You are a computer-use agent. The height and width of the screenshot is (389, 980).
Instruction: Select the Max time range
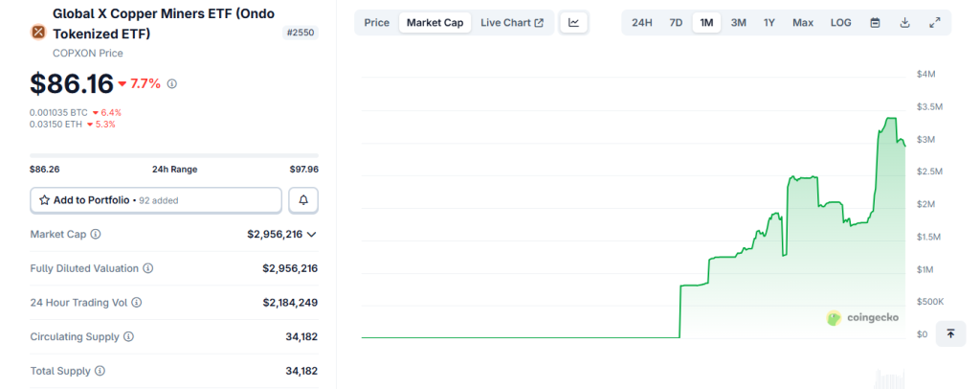(803, 23)
